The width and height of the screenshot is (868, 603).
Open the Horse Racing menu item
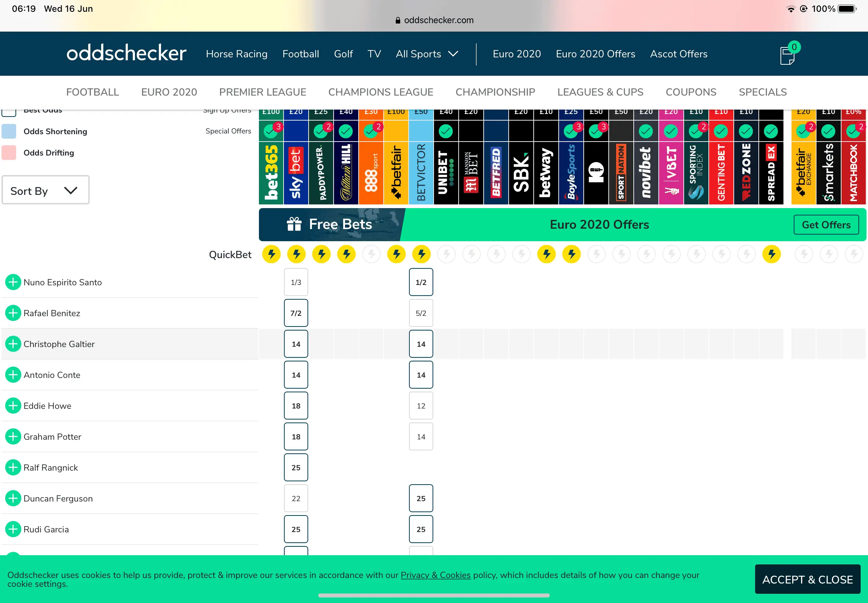[x=236, y=54]
